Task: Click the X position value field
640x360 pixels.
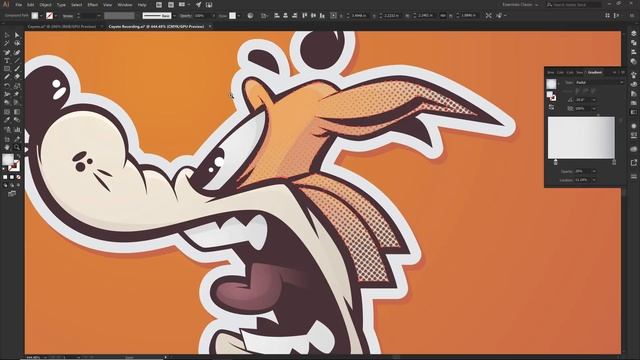Action: coord(359,16)
